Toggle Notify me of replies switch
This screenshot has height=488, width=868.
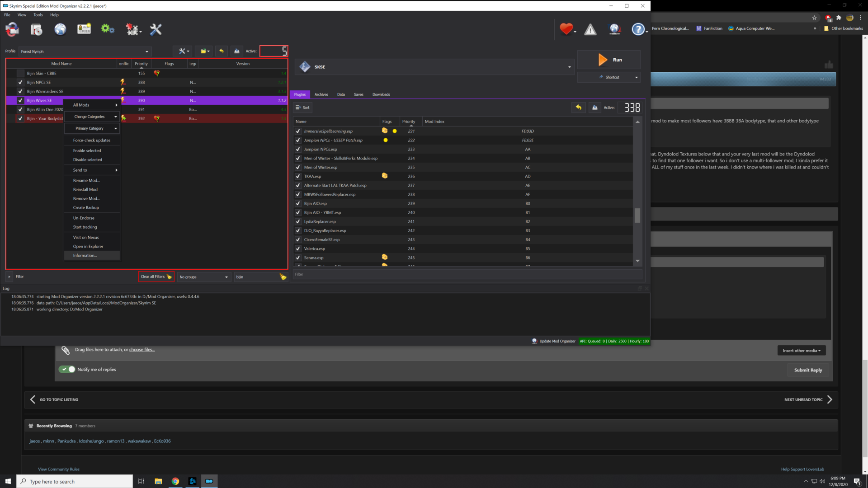pyautogui.click(x=67, y=369)
